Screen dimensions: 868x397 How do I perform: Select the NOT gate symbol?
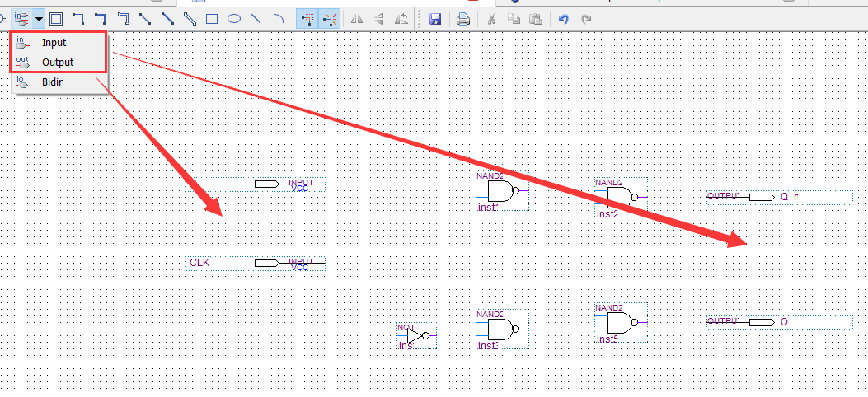tap(417, 336)
